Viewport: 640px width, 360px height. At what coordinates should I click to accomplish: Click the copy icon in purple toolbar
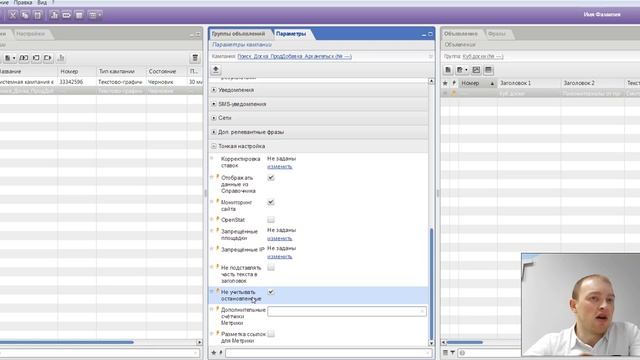[25, 15]
